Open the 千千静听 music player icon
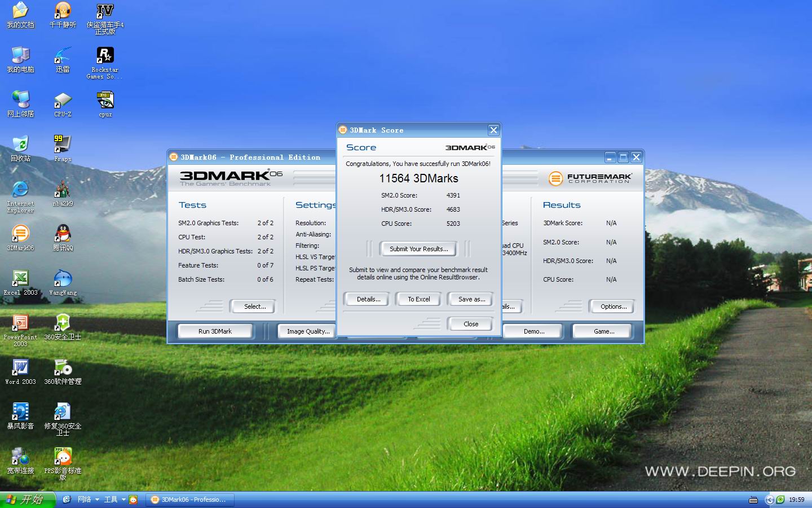Image resolution: width=812 pixels, height=508 pixels. point(63,15)
